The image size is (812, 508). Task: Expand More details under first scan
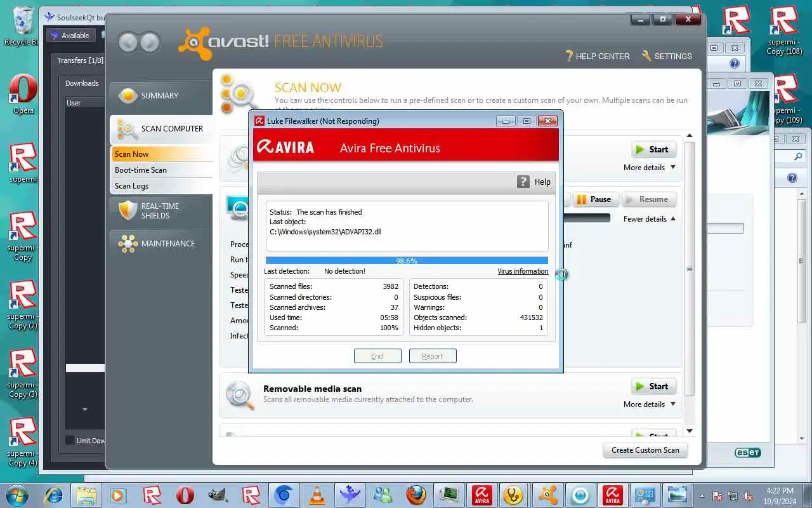pos(650,168)
